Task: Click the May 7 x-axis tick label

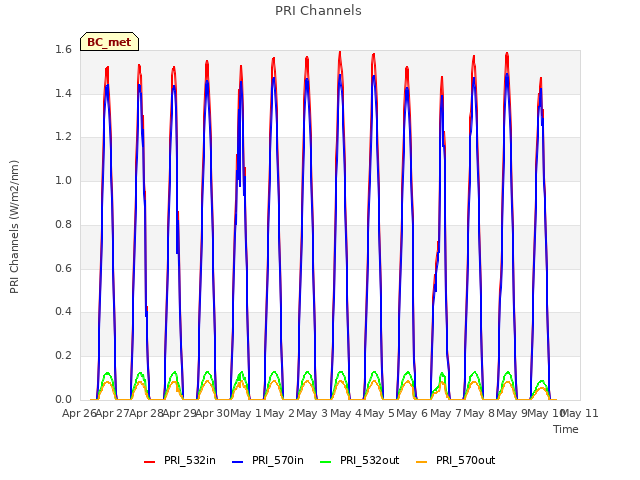Action: (446, 413)
